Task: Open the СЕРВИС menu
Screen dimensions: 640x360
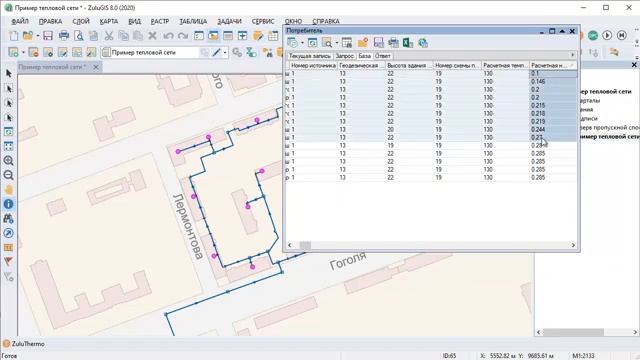Action: point(263,21)
